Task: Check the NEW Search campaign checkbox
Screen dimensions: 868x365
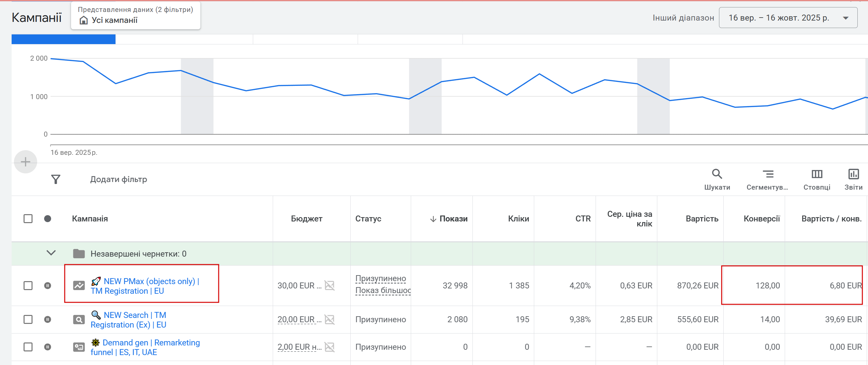Action: [x=28, y=319]
